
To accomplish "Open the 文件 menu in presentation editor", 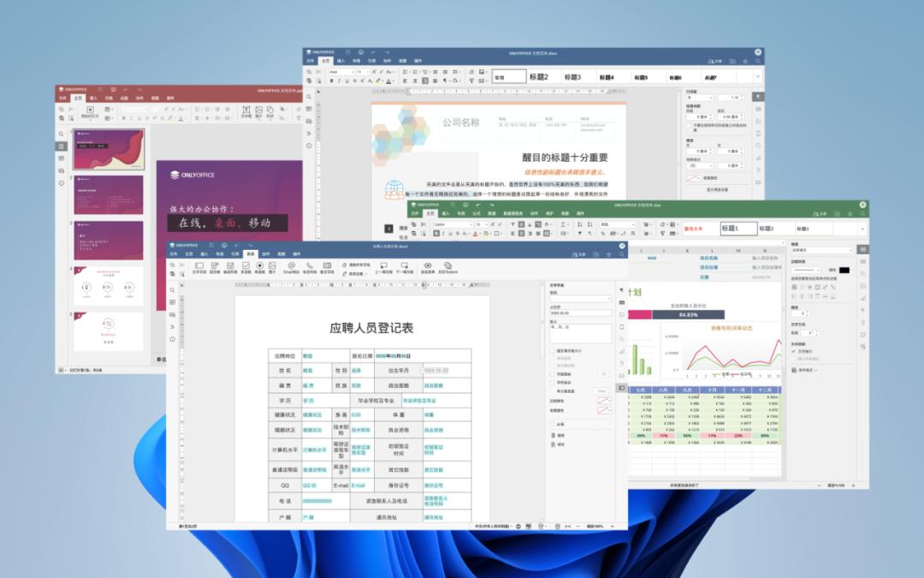I will coord(62,98).
